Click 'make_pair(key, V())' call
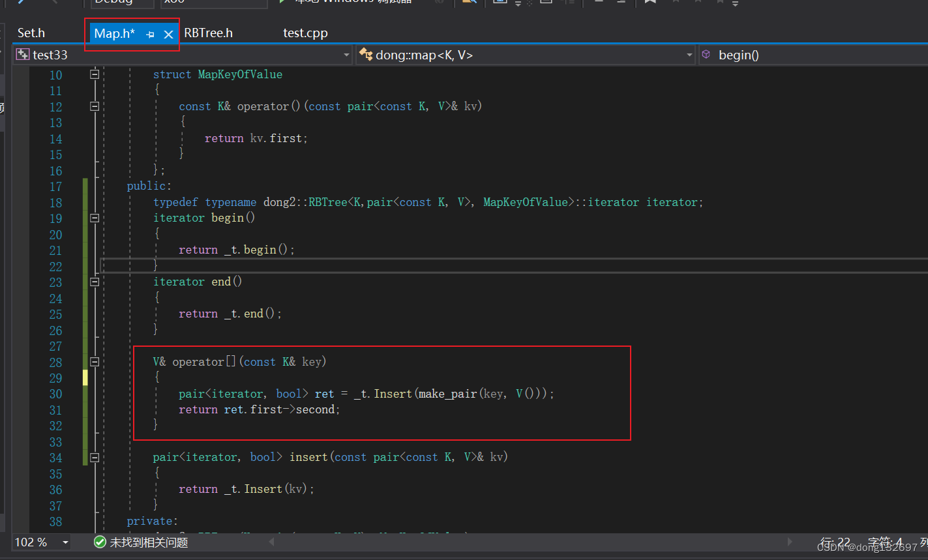This screenshot has height=560, width=928. click(x=483, y=394)
